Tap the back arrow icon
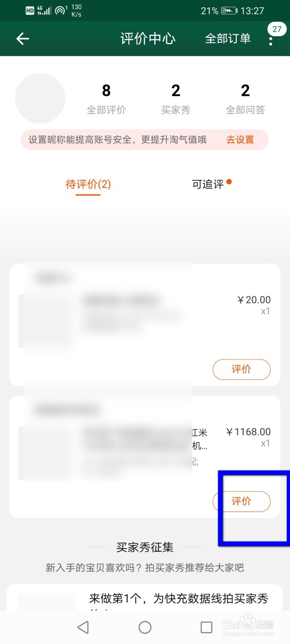 click(x=23, y=39)
